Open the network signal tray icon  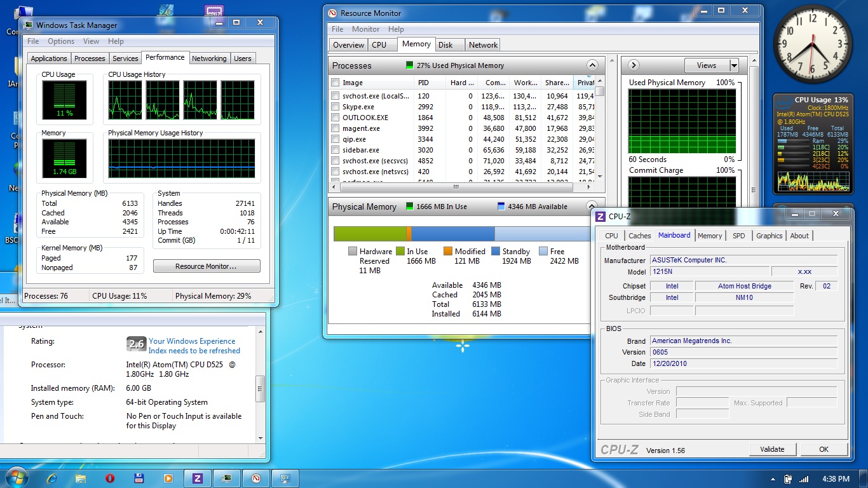click(804, 479)
